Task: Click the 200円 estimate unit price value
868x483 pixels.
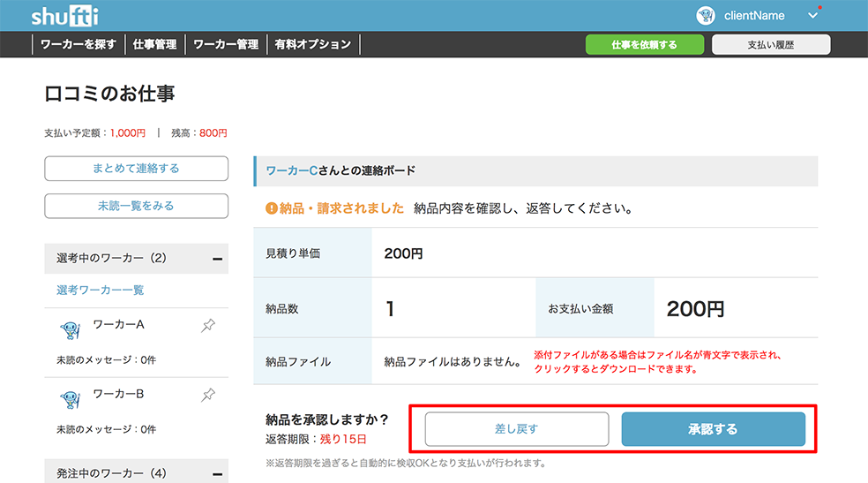Action: tap(403, 253)
